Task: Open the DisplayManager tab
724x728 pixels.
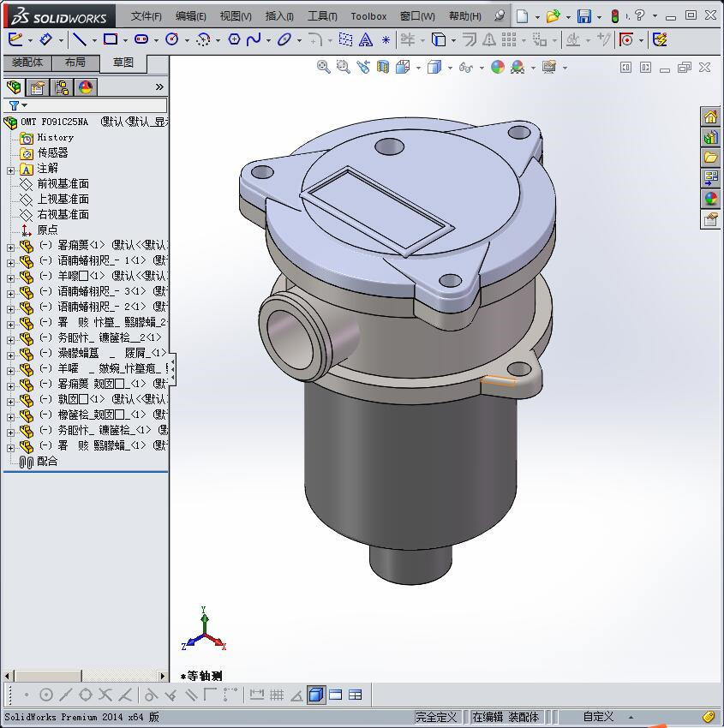Action: click(86, 87)
